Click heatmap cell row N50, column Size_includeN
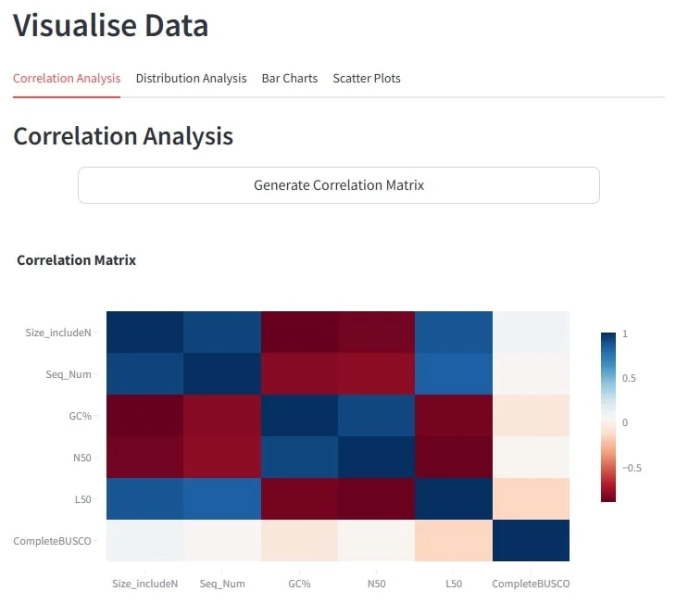 pyautogui.click(x=144, y=457)
